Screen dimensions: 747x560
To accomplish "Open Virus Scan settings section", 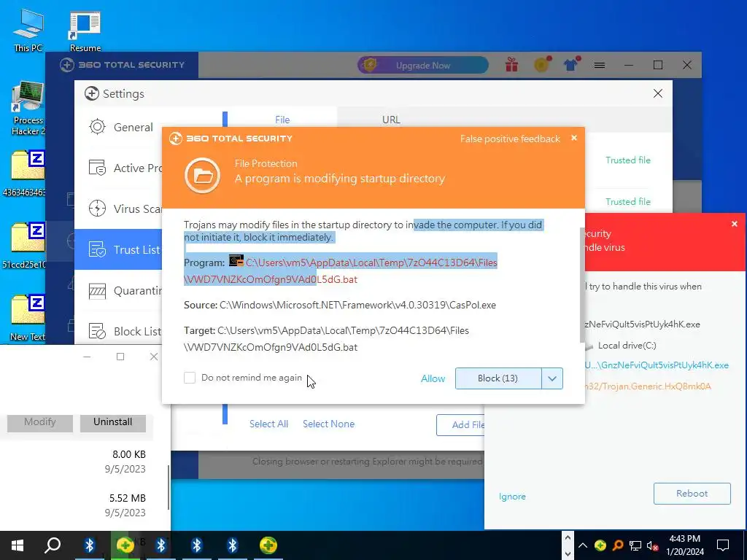I will 125,209.
